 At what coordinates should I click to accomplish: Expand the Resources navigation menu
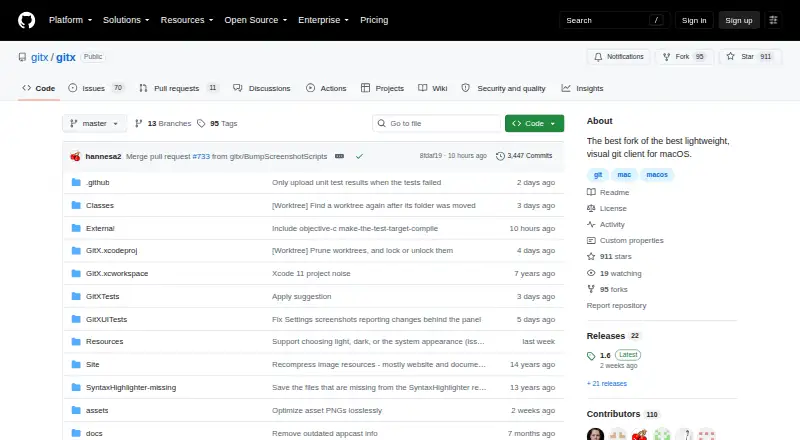click(187, 20)
